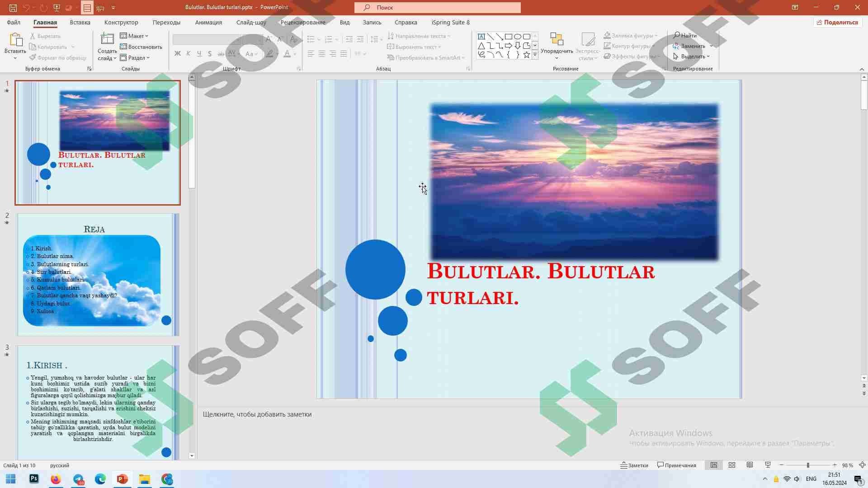This screenshot has width=868, height=488.
Task: Collapse the ribbon with the chevron
Action: [x=862, y=69]
